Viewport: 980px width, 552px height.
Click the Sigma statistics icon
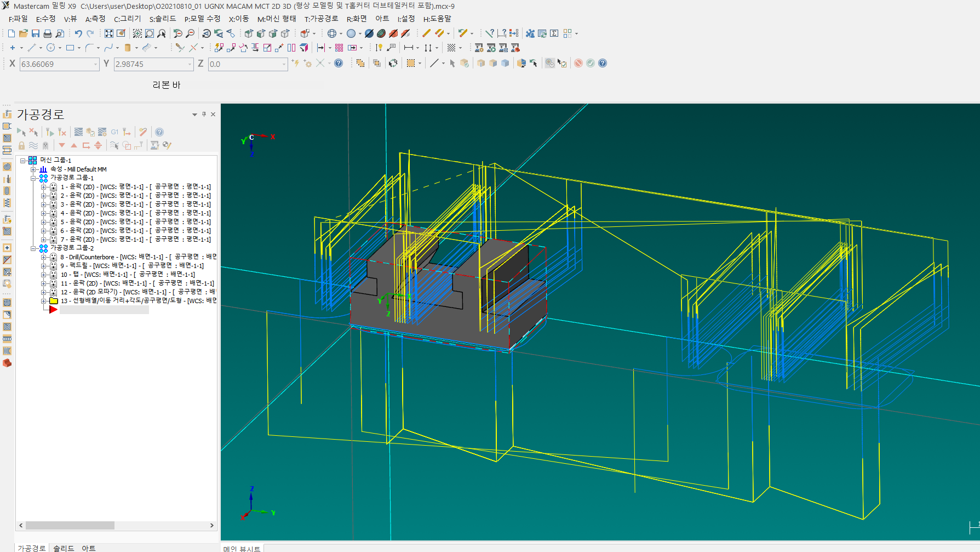(554, 33)
